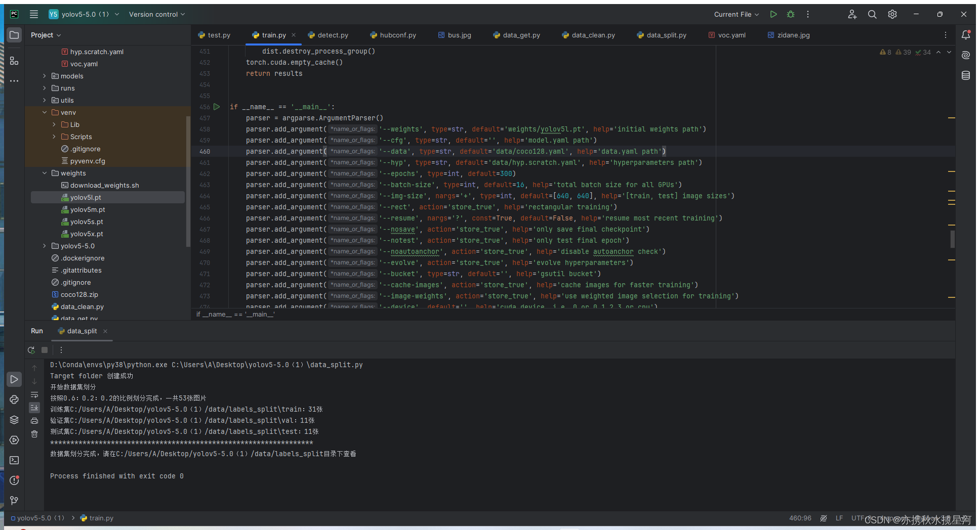Image resolution: width=980 pixels, height=530 pixels.
Task: Open editor tabs more options menu
Action: point(946,35)
